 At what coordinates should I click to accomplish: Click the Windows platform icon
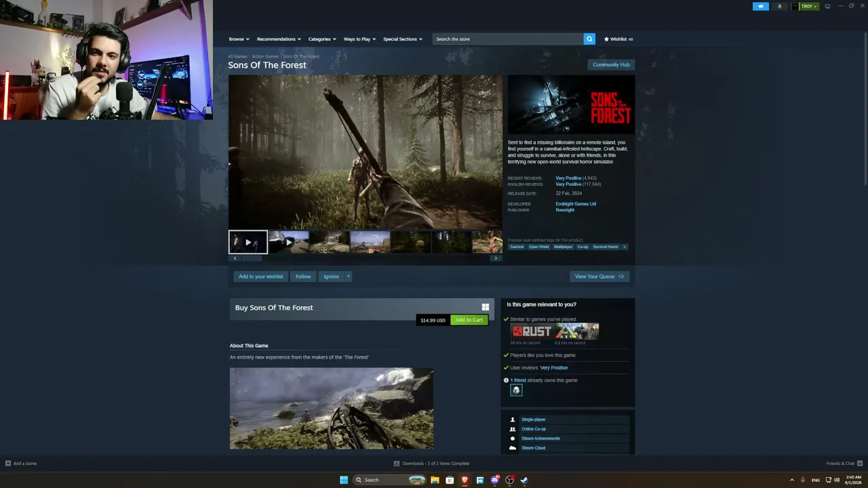(x=486, y=307)
